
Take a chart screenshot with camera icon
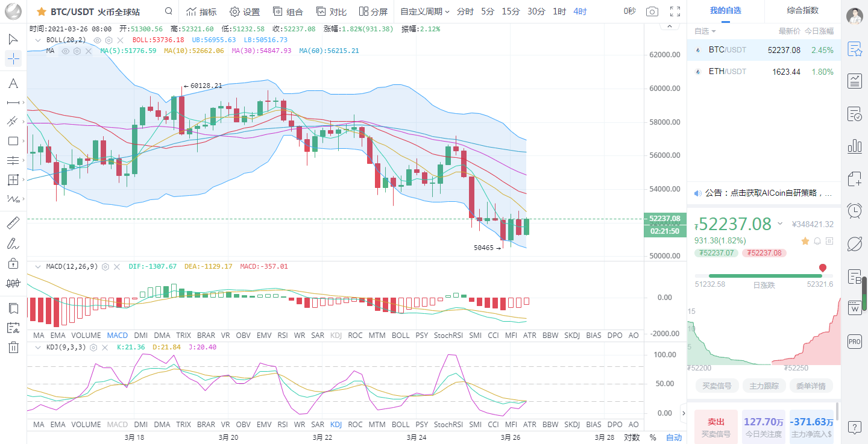tap(652, 11)
